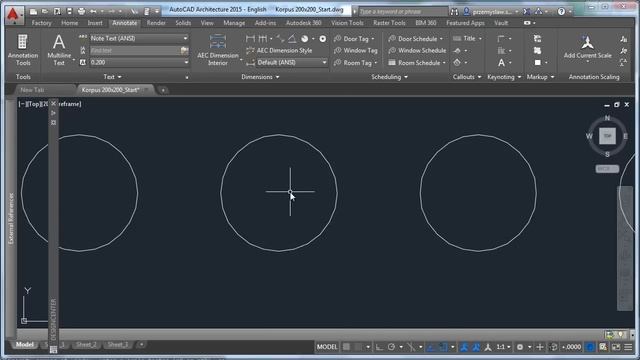The height and width of the screenshot is (360, 640).
Task: Expand the Callouts panel
Action: [467, 77]
